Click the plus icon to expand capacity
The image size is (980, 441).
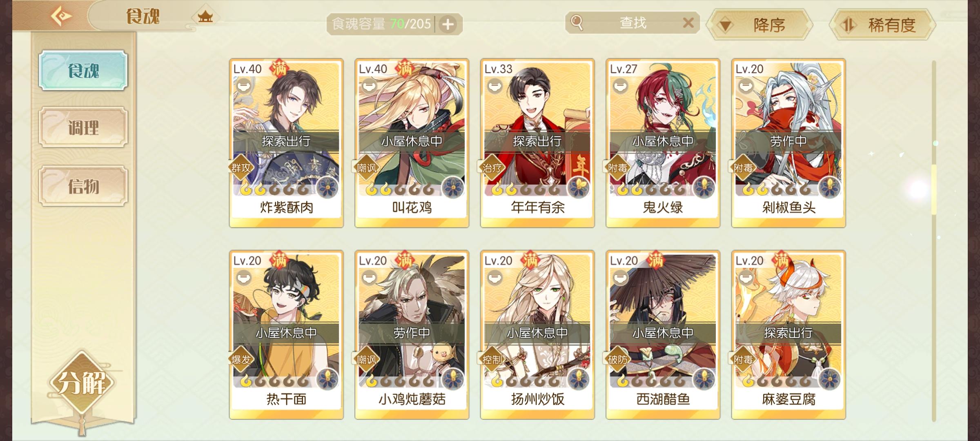point(448,24)
